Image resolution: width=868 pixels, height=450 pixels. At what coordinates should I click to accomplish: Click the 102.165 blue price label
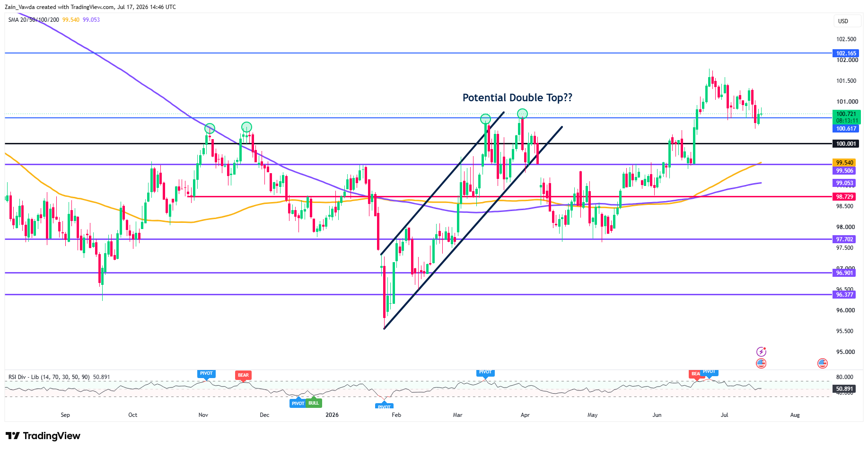tap(846, 53)
